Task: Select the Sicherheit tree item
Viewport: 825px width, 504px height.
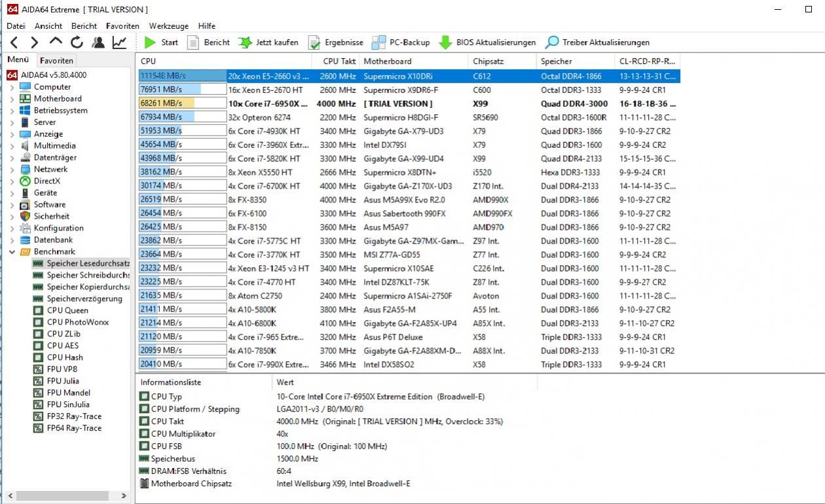Action: coord(52,216)
